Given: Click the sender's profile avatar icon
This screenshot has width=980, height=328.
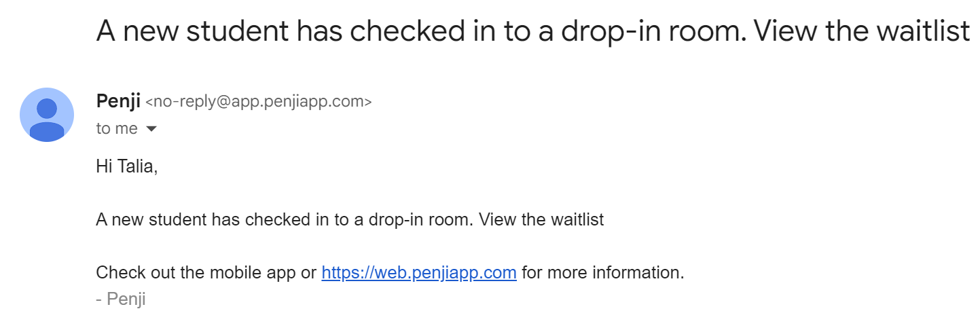Looking at the screenshot, I should [x=47, y=115].
